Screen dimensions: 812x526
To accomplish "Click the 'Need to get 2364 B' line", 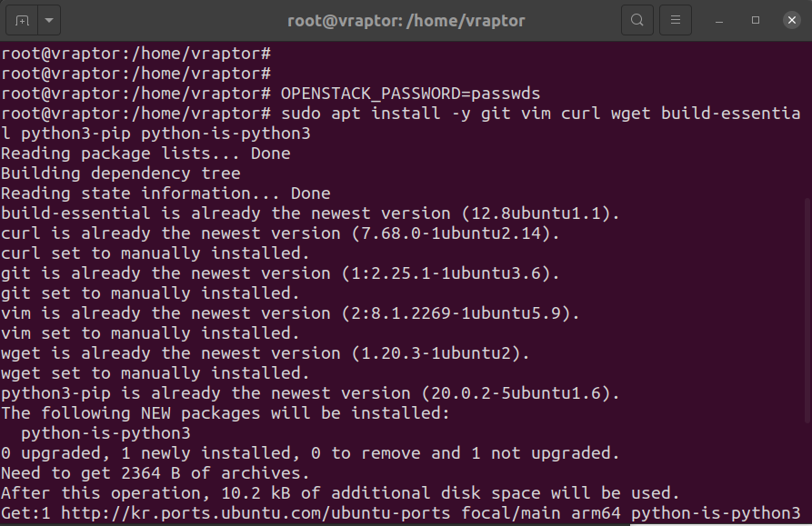I will [x=155, y=473].
